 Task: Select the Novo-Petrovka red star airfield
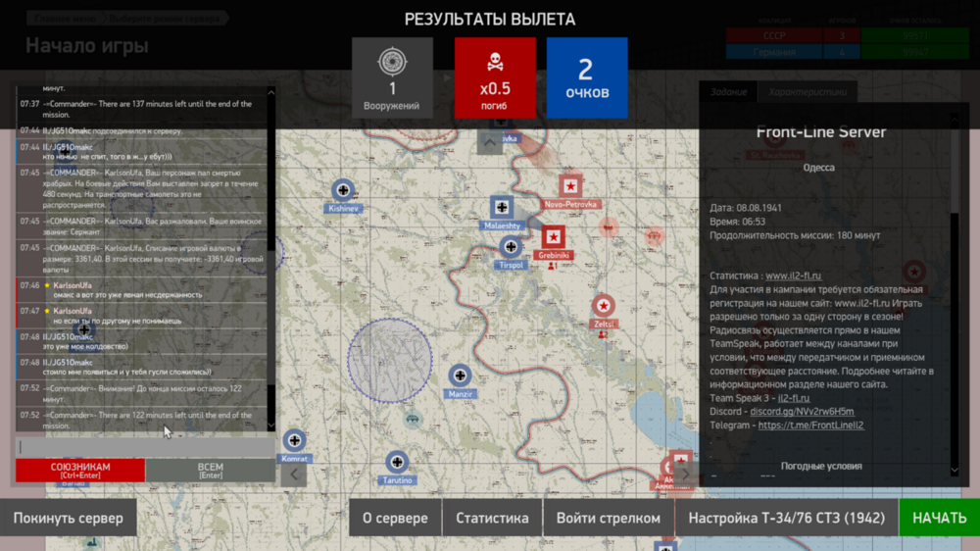(x=570, y=186)
